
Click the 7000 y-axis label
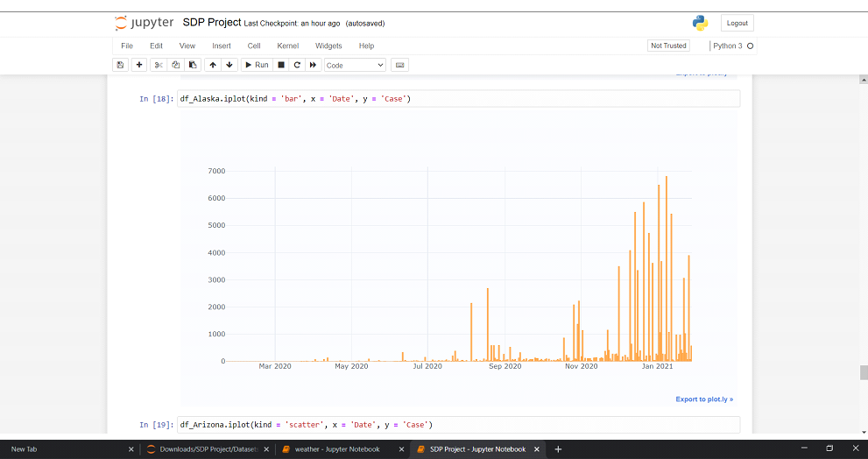coord(215,171)
